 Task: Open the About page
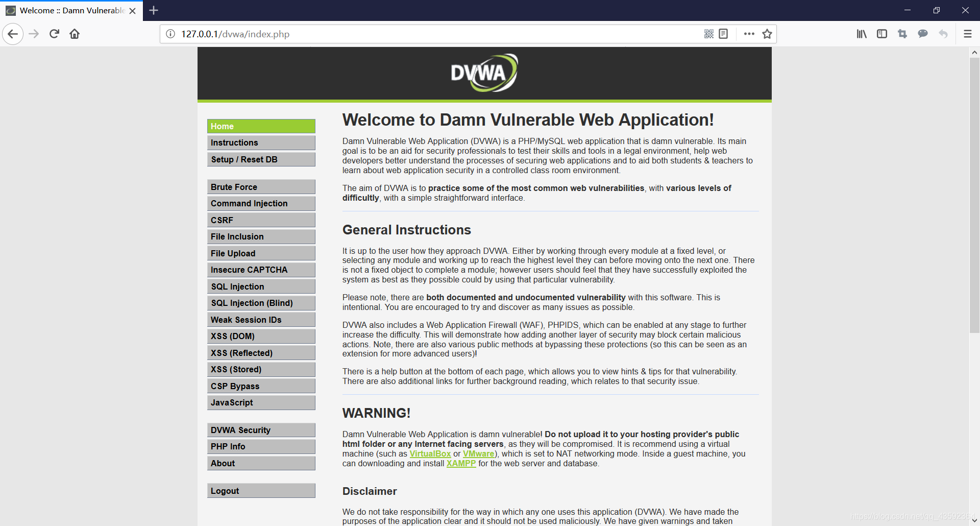pos(261,463)
